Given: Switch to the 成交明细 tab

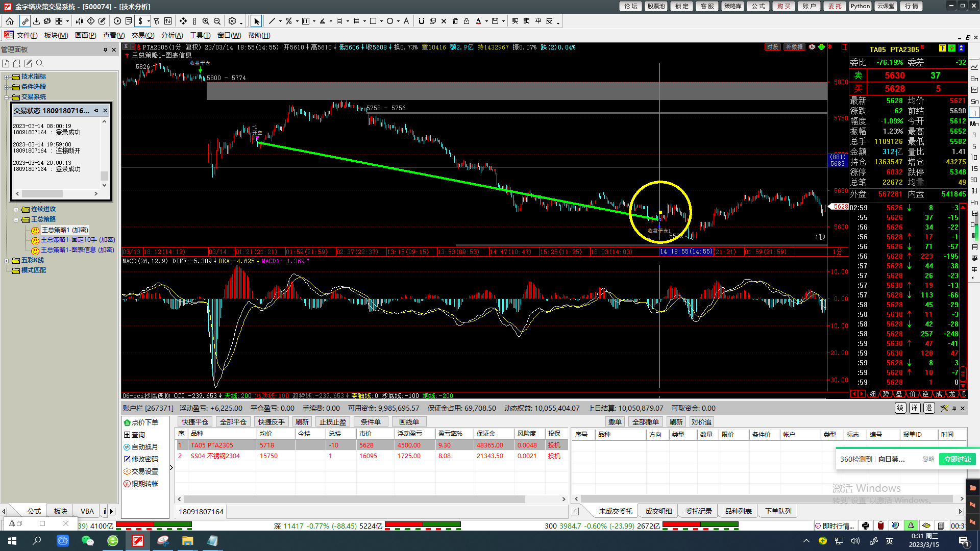Looking at the screenshot, I should pyautogui.click(x=658, y=511).
